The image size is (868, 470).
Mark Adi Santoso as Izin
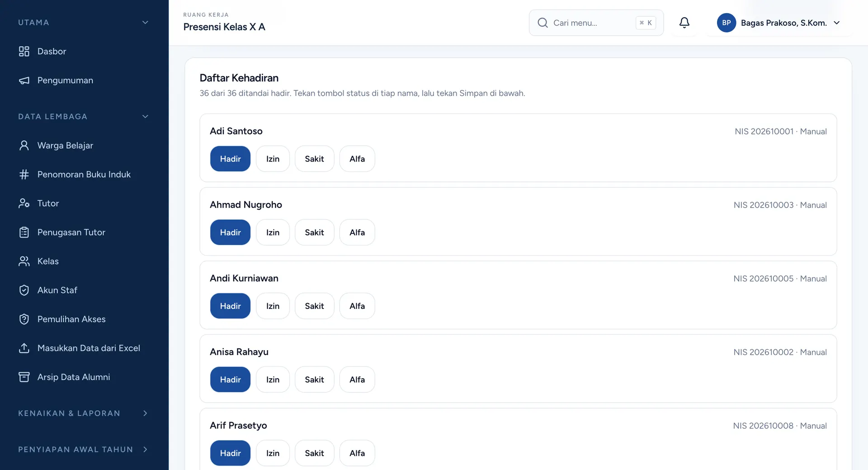click(273, 159)
